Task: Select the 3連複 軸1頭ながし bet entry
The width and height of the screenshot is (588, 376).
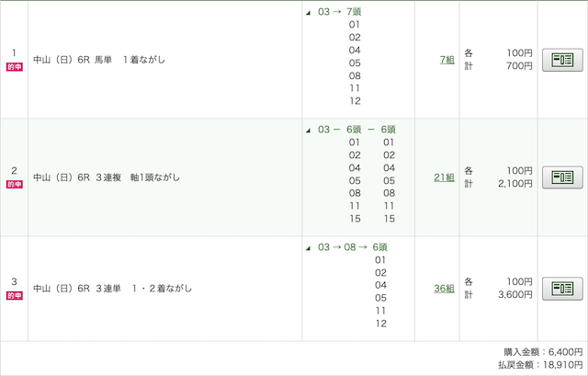Action: (x=107, y=177)
